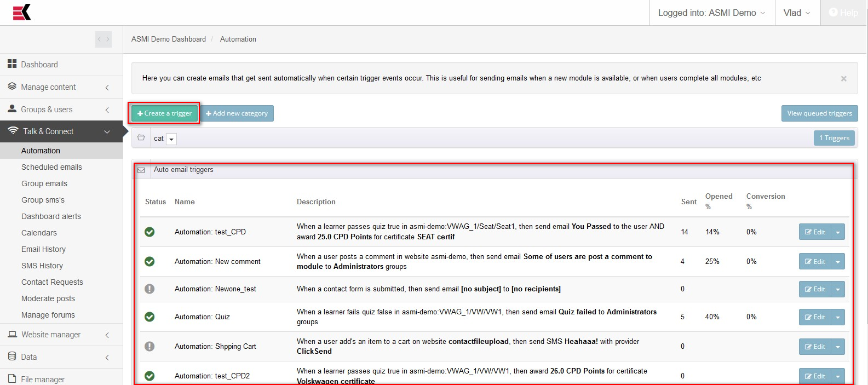The image size is (868, 385).
Task: Click the company logo icon
Action: coord(22,12)
